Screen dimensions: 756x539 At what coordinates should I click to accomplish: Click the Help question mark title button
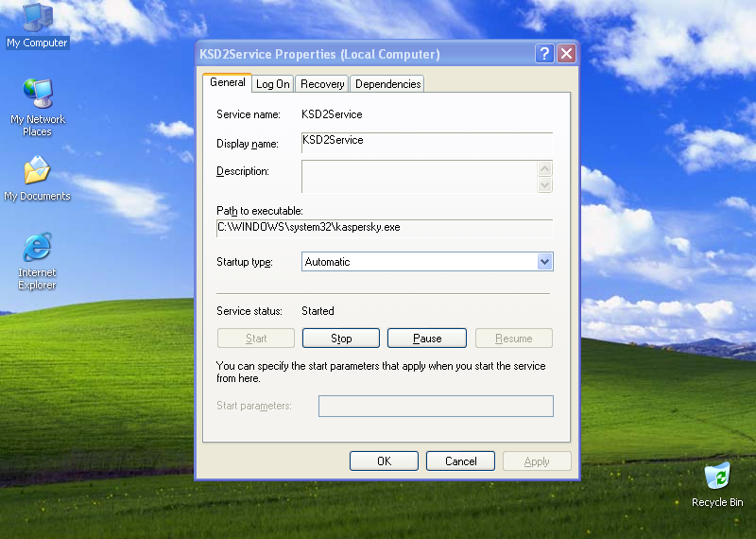click(544, 54)
